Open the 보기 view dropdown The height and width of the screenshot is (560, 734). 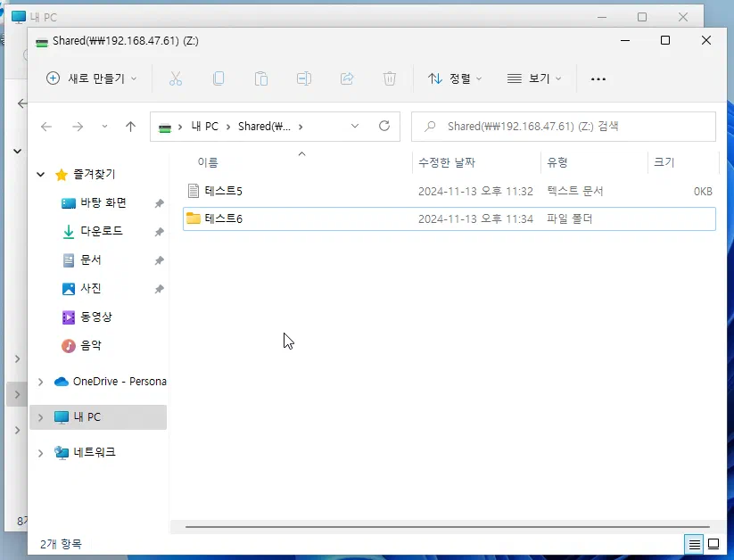[x=534, y=78]
